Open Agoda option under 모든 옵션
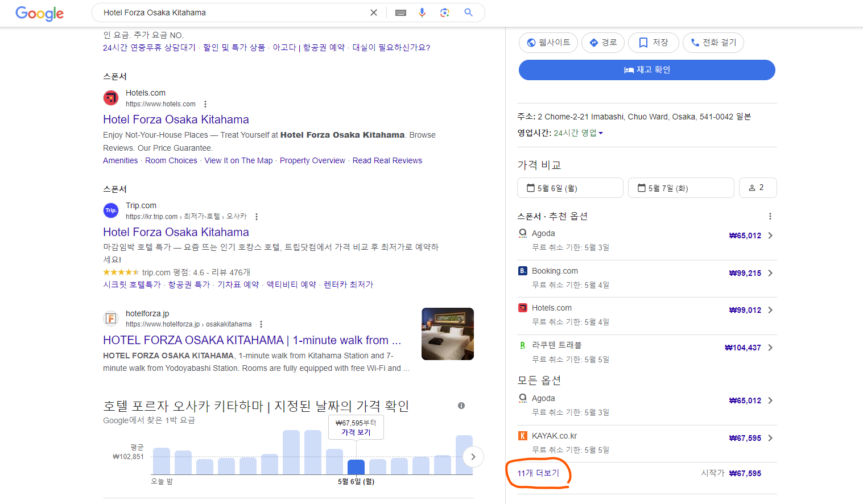This screenshot has height=504, width=863. [647, 406]
